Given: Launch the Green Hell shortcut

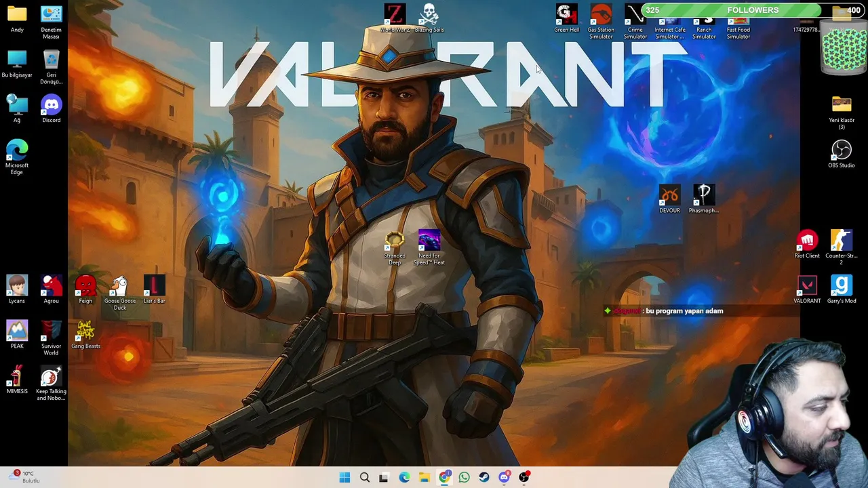Looking at the screenshot, I should pyautogui.click(x=567, y=18).
